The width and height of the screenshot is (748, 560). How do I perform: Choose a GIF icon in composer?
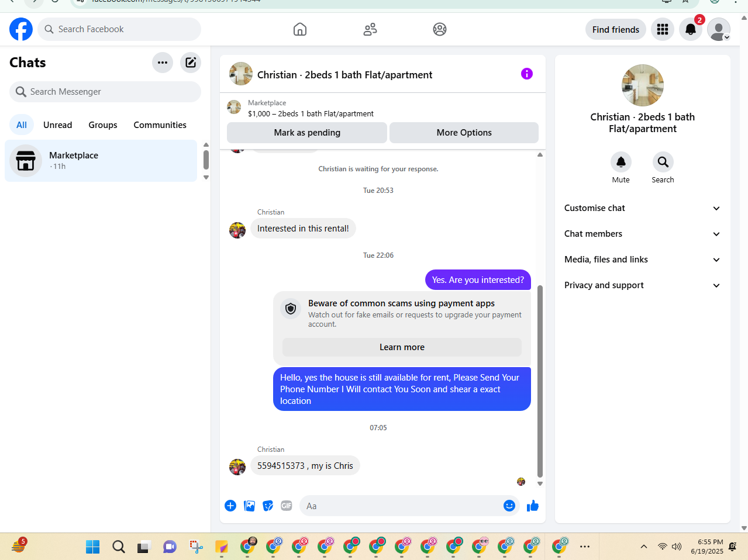pos(287,506)
